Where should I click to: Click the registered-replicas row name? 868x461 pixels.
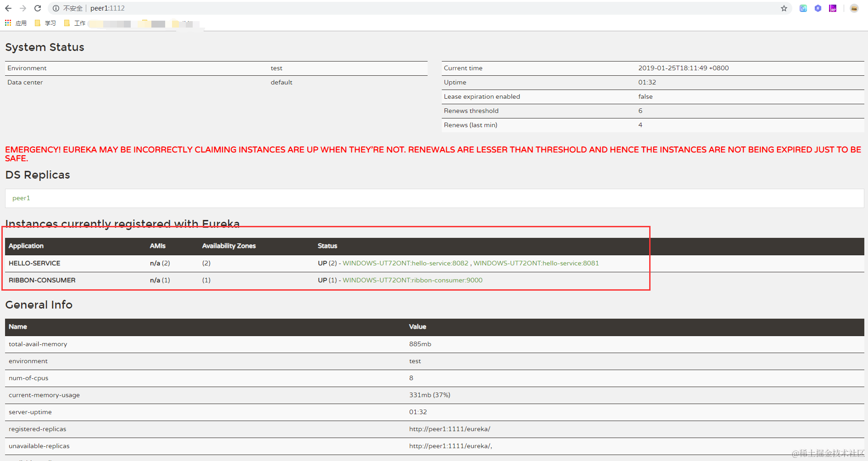[37, 429]
